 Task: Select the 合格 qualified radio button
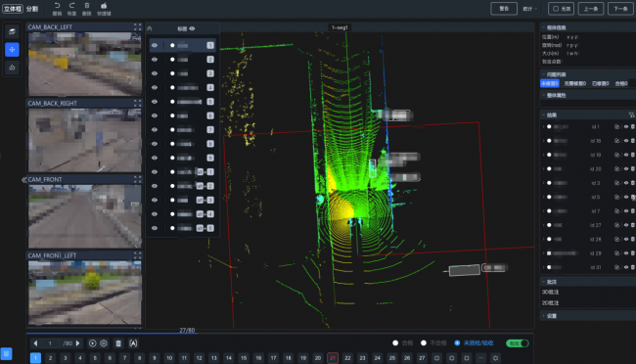click(x=395, y=343)
